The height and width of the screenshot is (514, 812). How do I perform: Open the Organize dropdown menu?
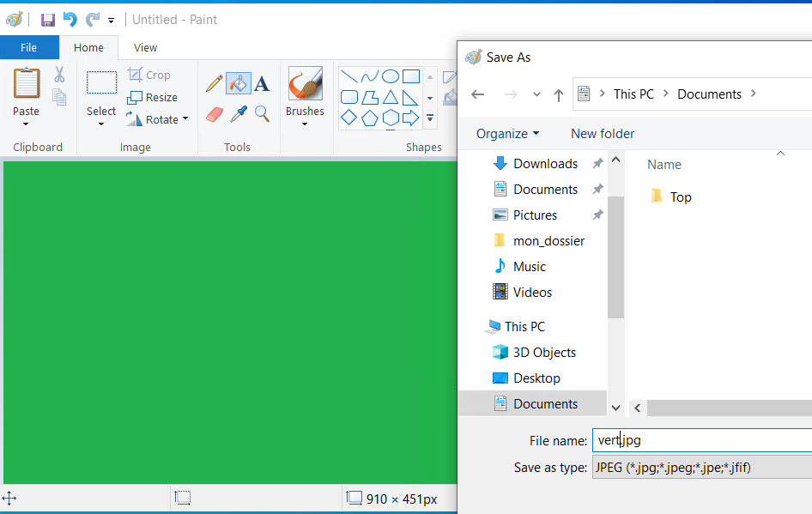click(x=507, y=133)
